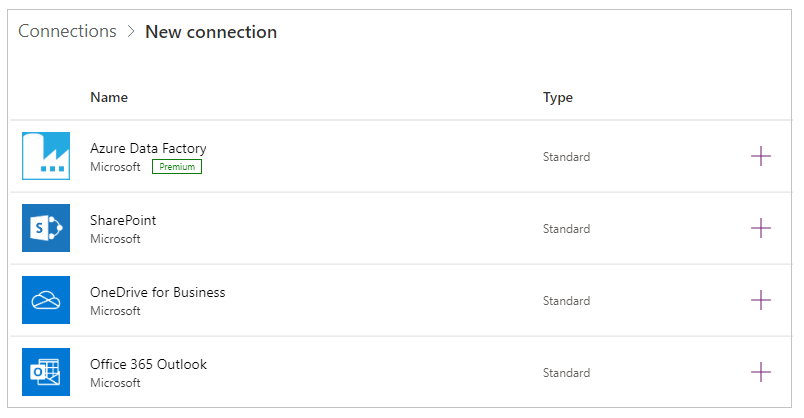The width and height of the screenshot is (804, 418).
Task: Open Office 365 Outlook connector name
Action: 148,364
